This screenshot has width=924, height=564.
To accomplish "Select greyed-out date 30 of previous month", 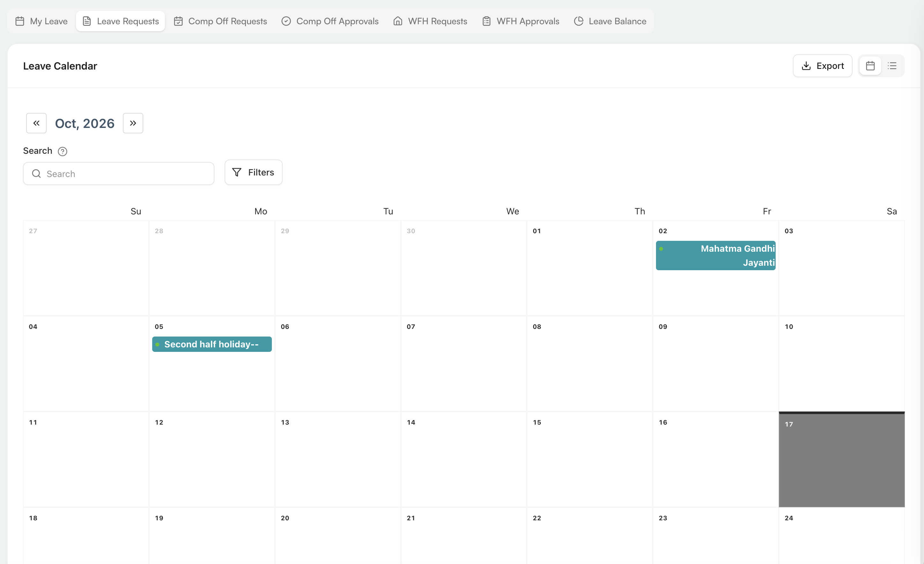I will click(x=464, y=268).
